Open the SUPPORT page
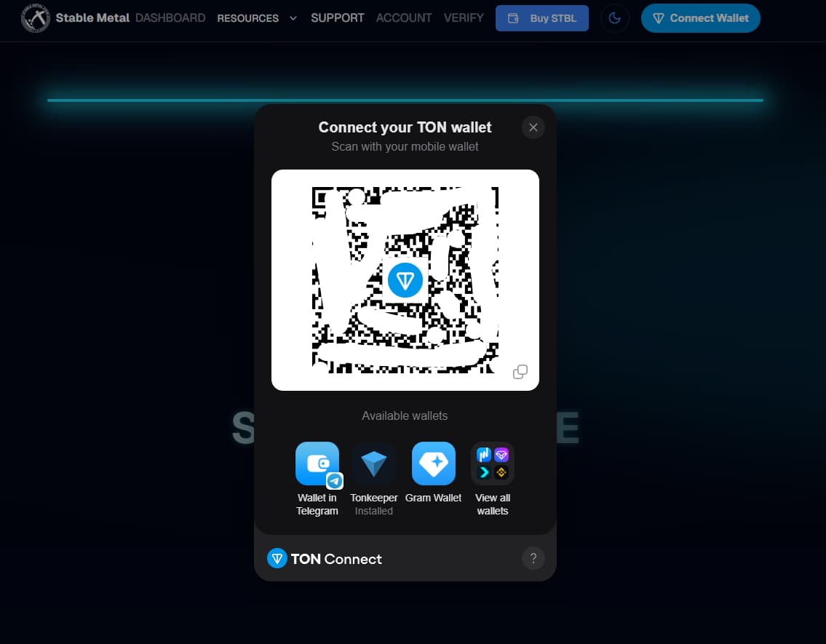Screen dimensions: 826x644 pyautogui.click(x=337, y=18)
